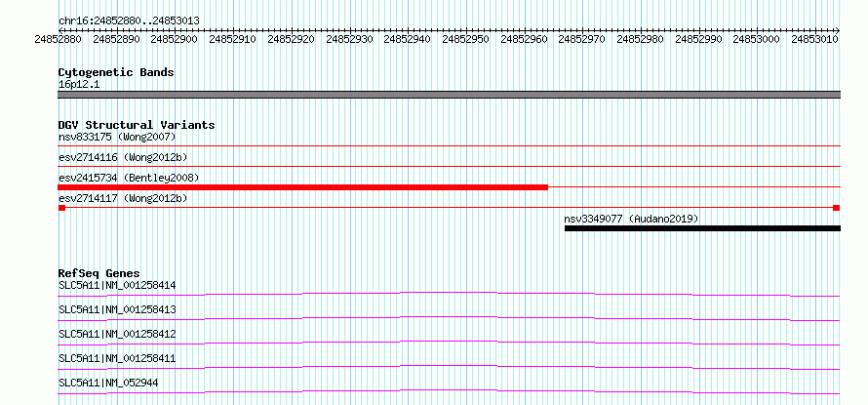Select ruler position 24852980

point(641,39)
